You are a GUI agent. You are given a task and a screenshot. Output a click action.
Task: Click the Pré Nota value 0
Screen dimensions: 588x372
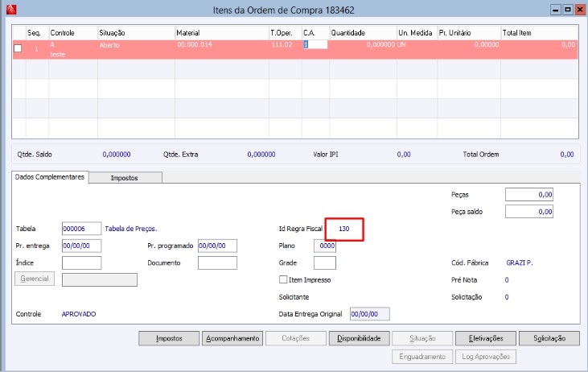pyautogui.click(x=507, y=279)
